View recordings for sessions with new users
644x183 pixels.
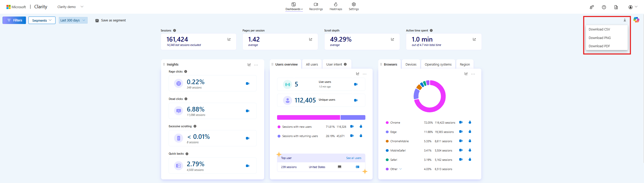pyautogui.click(x=352, y=126)
